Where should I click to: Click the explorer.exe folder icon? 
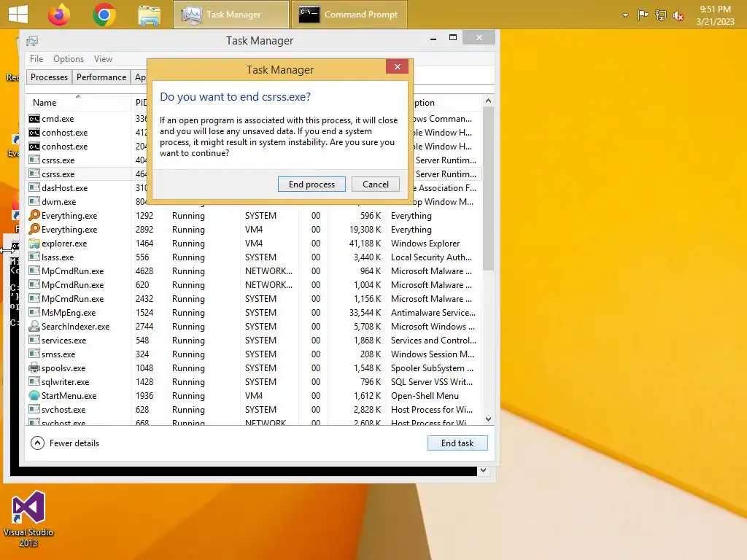point(34,244)
